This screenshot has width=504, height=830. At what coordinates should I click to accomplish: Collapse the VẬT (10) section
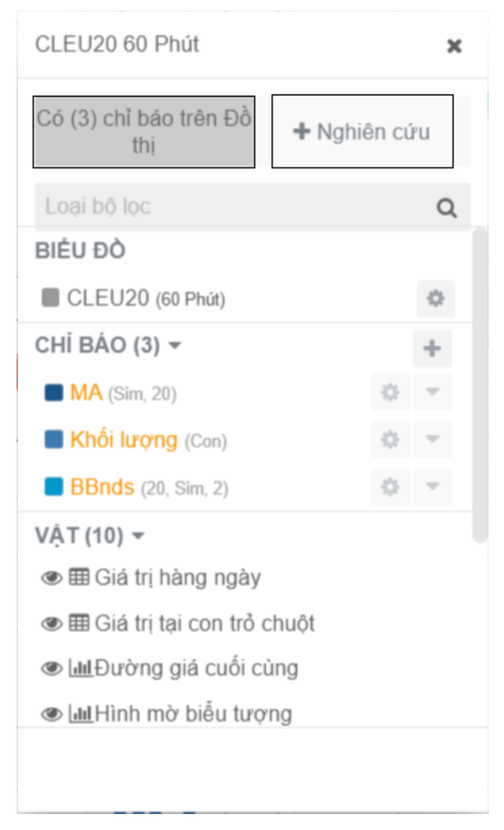(x=138, y=537)
